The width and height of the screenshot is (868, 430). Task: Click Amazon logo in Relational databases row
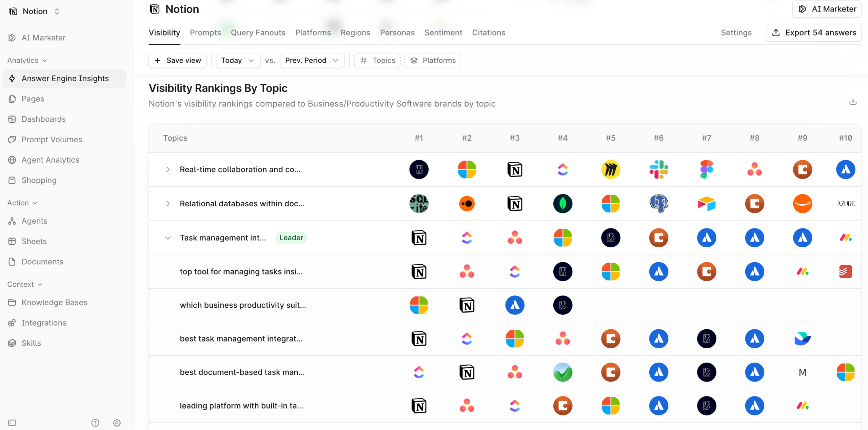[803, 204]
